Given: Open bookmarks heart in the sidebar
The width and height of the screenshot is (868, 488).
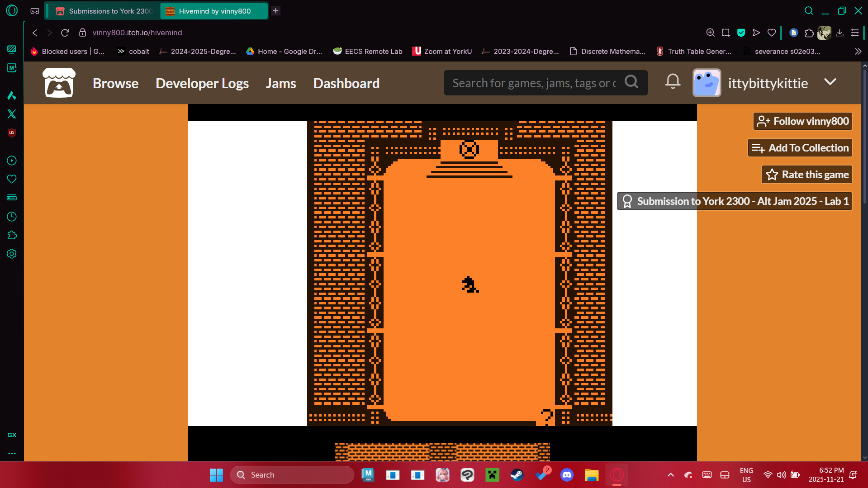Looking at the screenshot, I should click(x=12, y=179).
